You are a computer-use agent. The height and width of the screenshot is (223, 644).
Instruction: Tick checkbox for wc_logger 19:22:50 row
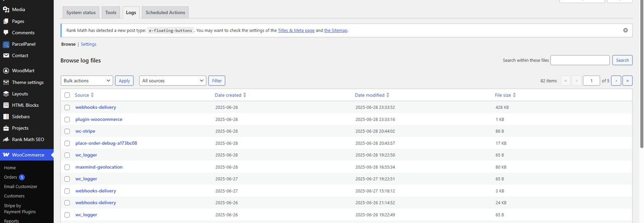point(67,155)
